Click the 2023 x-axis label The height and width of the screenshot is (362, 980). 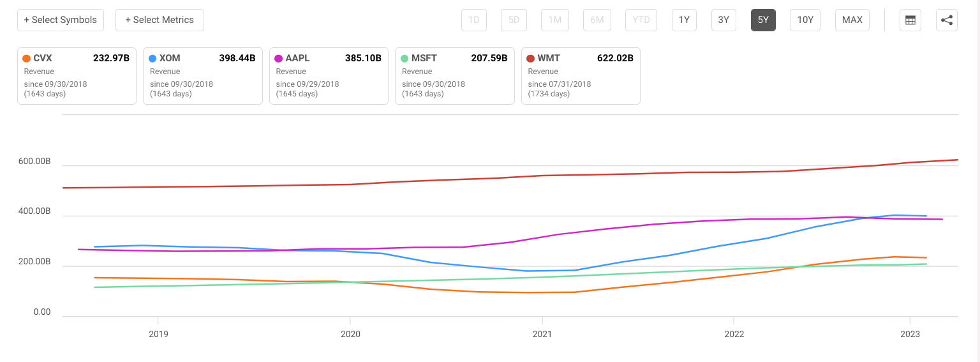click(x=910, y=334)
